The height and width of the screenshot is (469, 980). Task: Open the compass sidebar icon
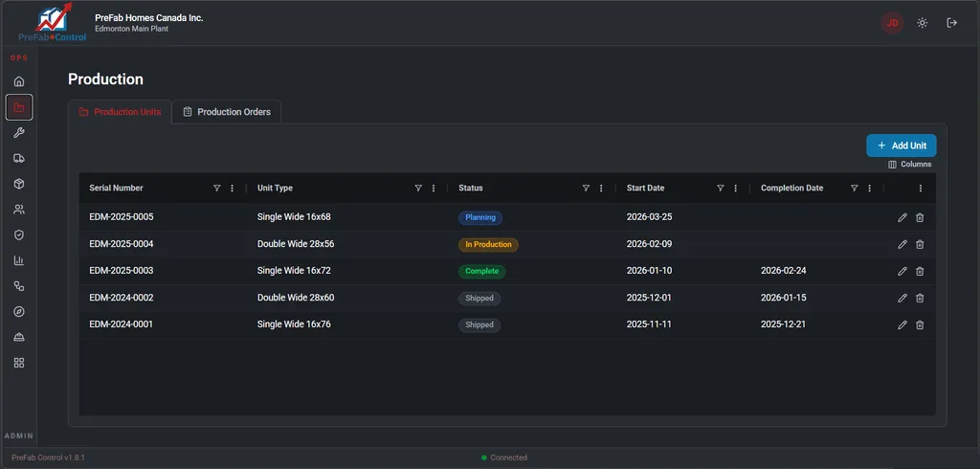(19, 311)
